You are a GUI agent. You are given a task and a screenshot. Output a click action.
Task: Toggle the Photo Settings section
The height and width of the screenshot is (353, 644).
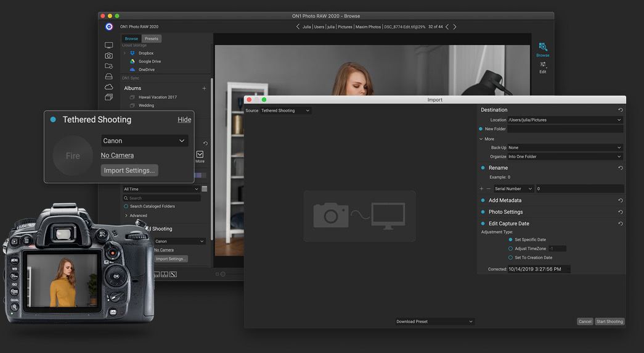(x=483, y=212)
